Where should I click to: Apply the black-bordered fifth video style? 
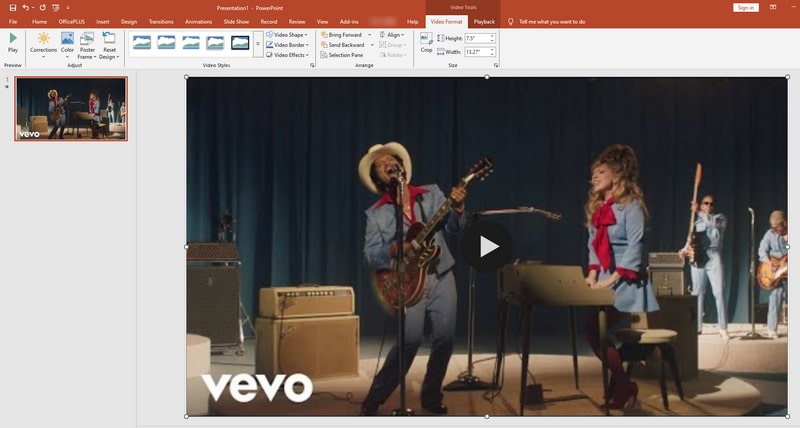[x=240, y=43]
